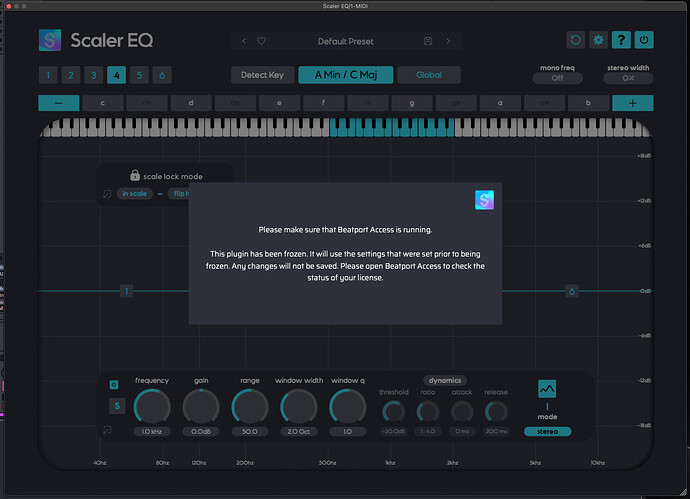Click the -20.0dB threshold value field
Viewport: 690px width, 499px height.
[x=393, y=432]
